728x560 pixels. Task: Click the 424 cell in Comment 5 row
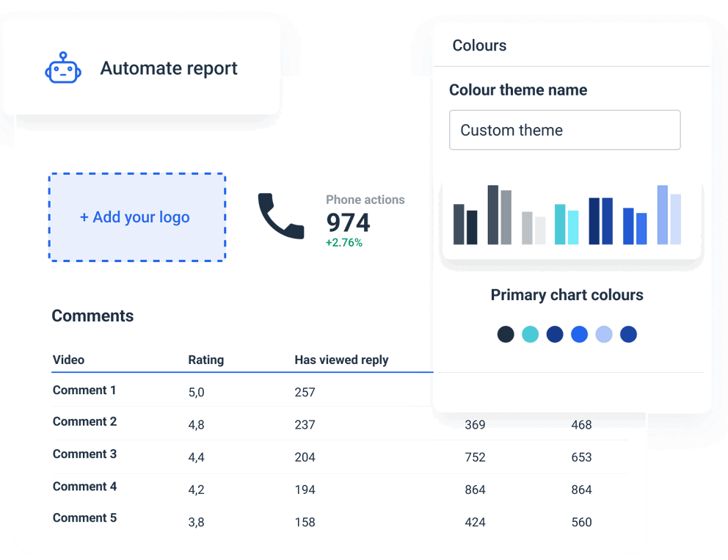(x=475, y=523)
